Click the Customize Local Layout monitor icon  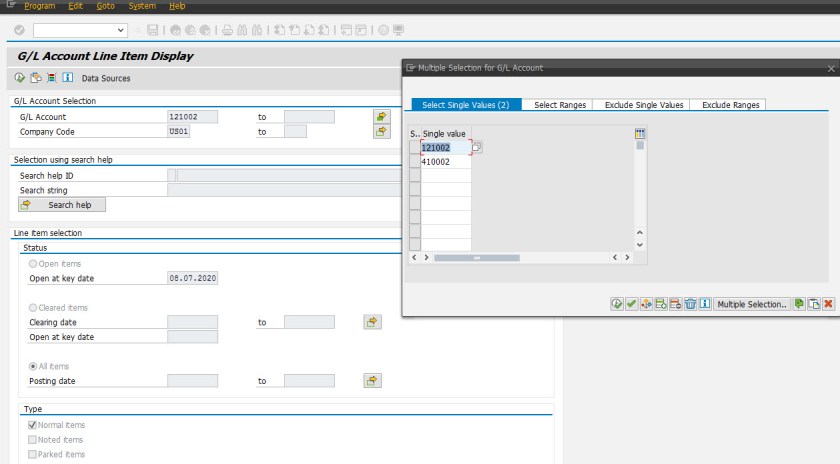tap(398, 30)
